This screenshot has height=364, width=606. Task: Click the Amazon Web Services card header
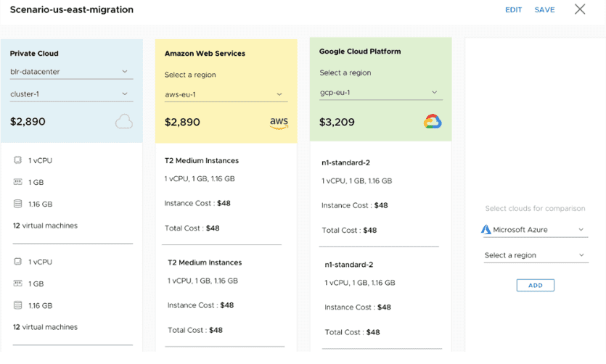pos(205,54)
